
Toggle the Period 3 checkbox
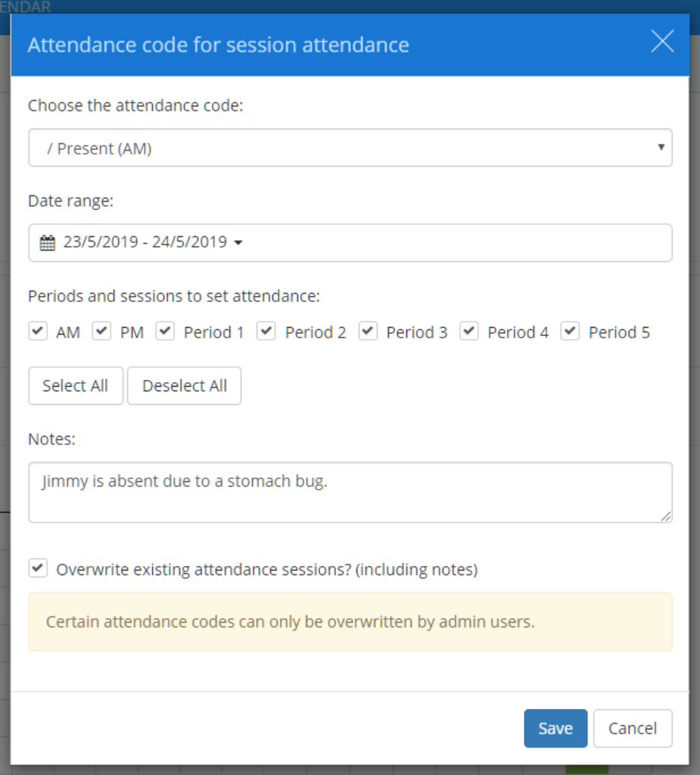(368, 331)
